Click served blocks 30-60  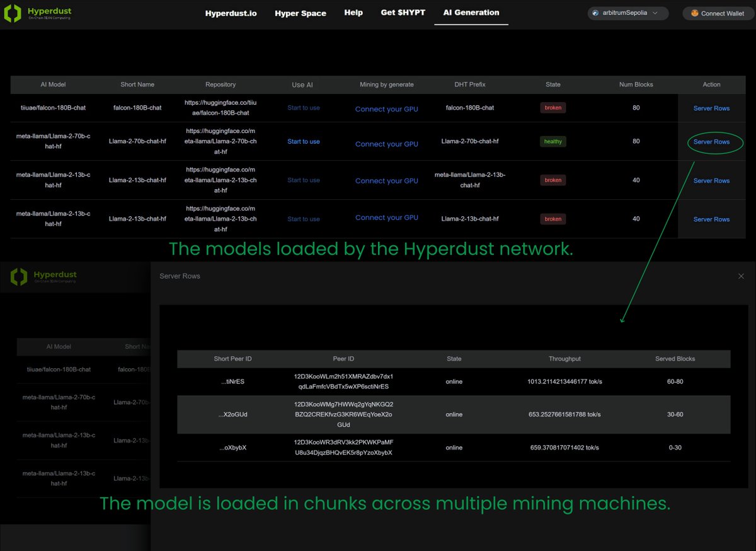pos(675,414)
